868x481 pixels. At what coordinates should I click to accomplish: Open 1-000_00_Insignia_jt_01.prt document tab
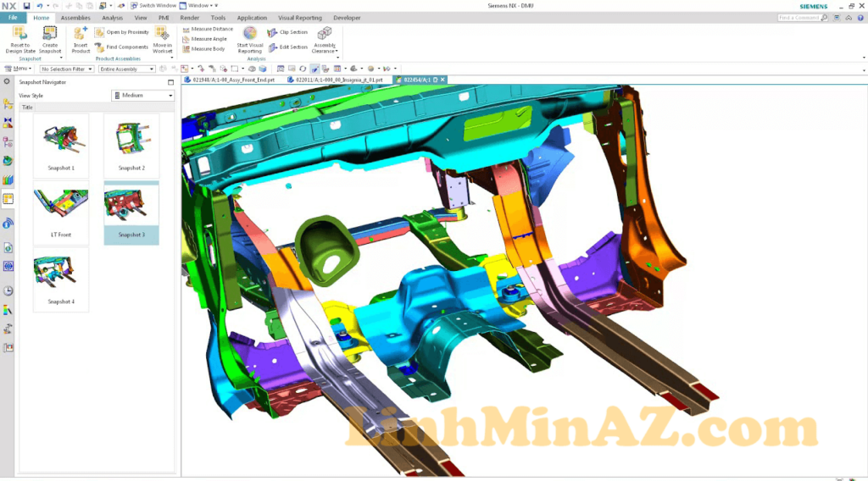coord(336,80)
